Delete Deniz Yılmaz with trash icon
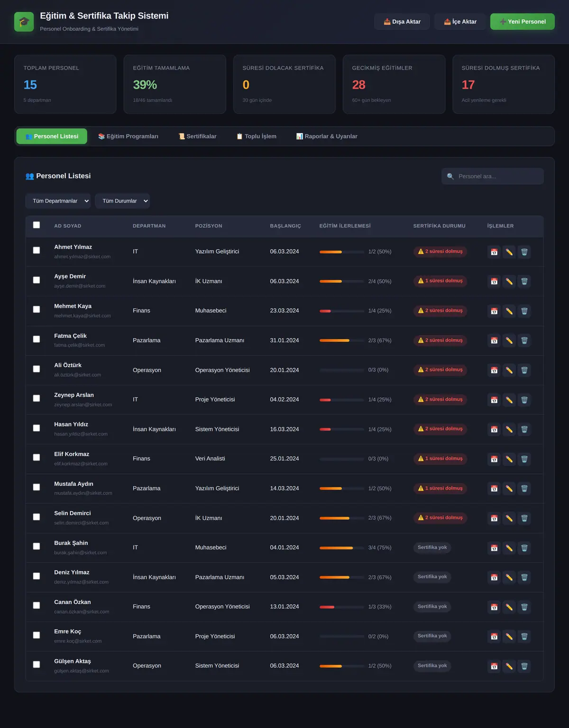Viewport: 569px width, 728px height. tap(524, 577)
